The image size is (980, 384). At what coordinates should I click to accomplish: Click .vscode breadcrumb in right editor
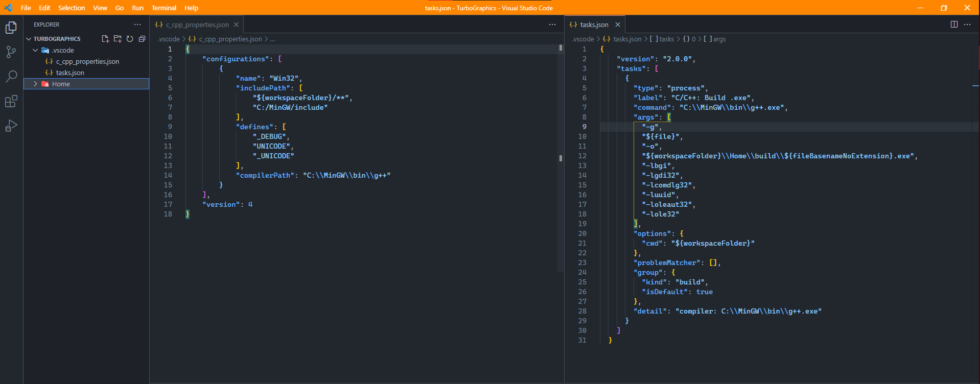pyautogui.click(x=583, y=39)
